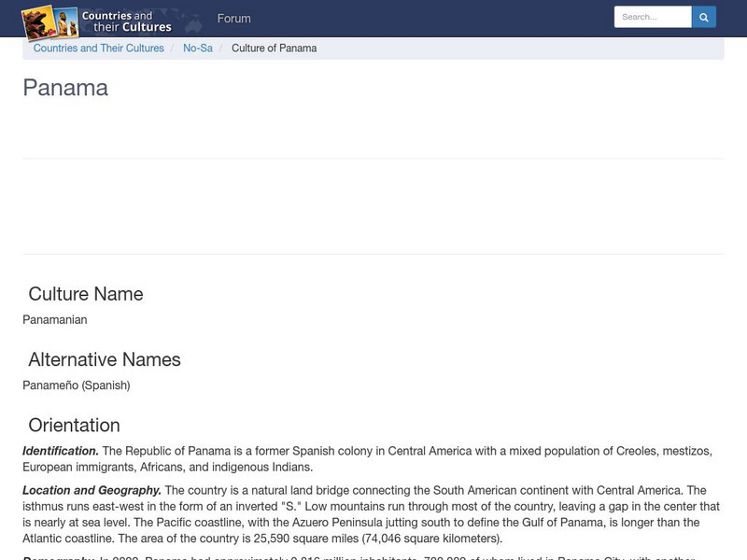Click the 'Orientation' section heading

(75, 425)
